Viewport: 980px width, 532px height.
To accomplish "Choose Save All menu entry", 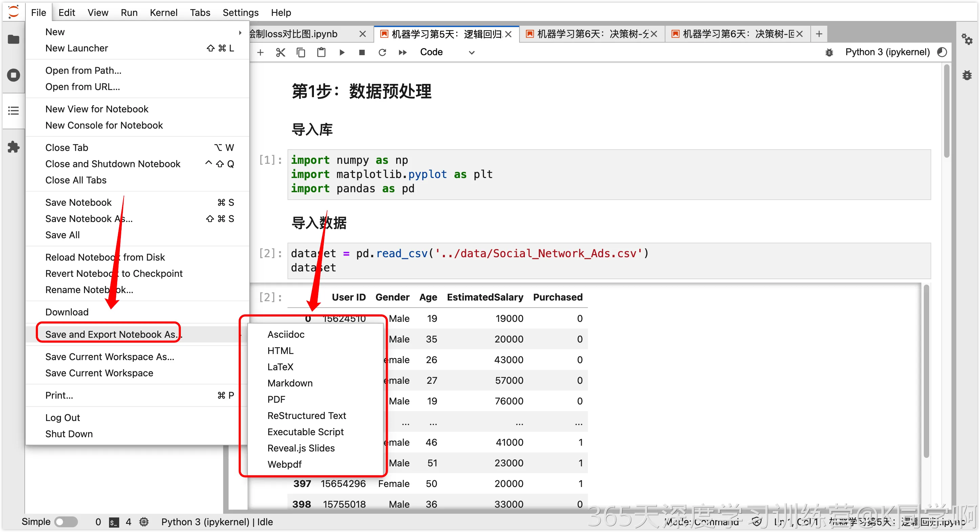I will [x=137, y=235].
